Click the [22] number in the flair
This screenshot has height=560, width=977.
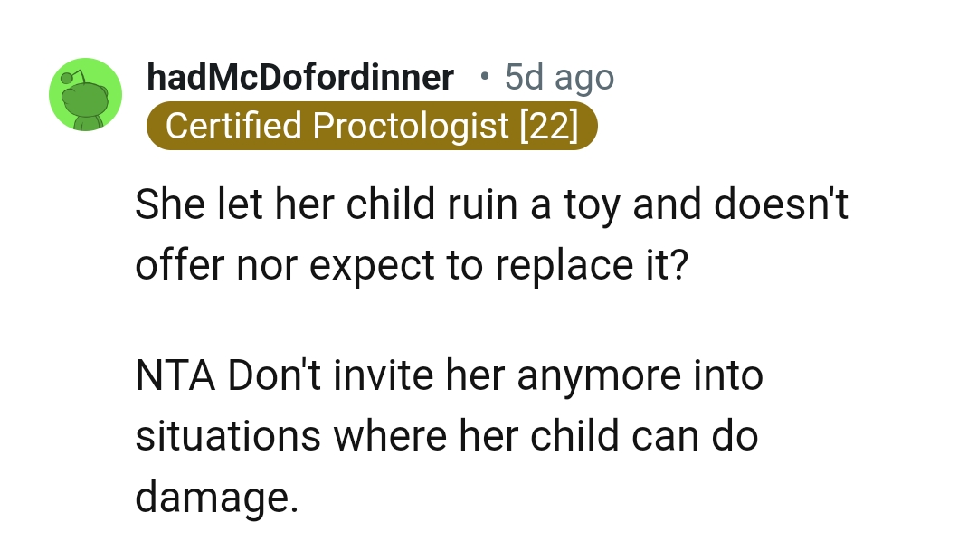[549, 126]
